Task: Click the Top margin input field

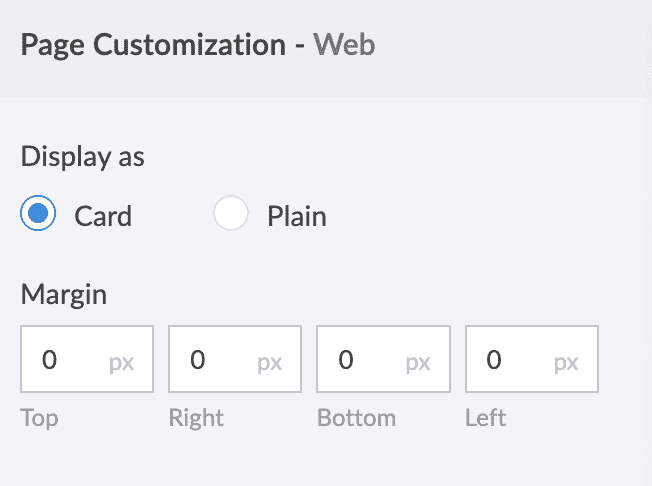Action: click(70, 359)
